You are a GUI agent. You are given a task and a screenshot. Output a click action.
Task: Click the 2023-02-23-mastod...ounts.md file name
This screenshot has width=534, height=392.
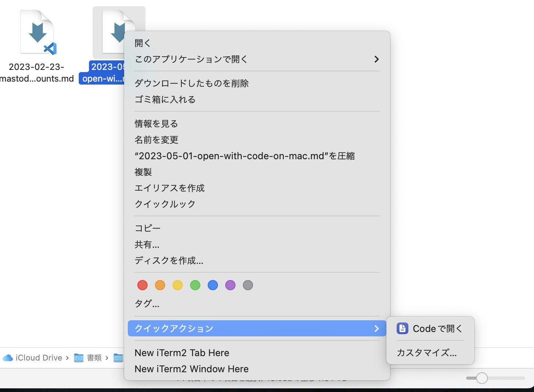[x=37, y=72]
